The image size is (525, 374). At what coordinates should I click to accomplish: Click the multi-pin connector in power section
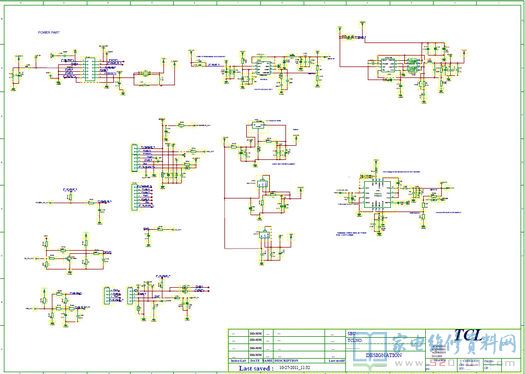pos(90,69)
